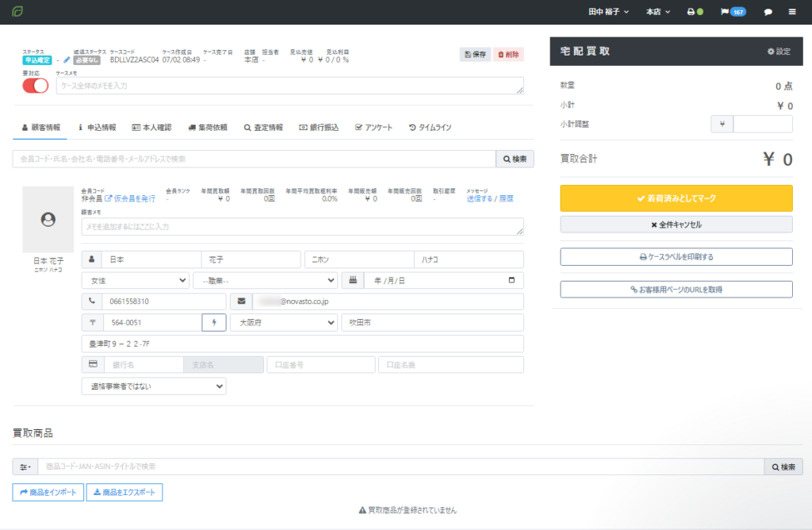This screenshot has height=530, width=812.
Task: Open the 田中 裕子 user dropdown
Action: click(x=608, y=11)
